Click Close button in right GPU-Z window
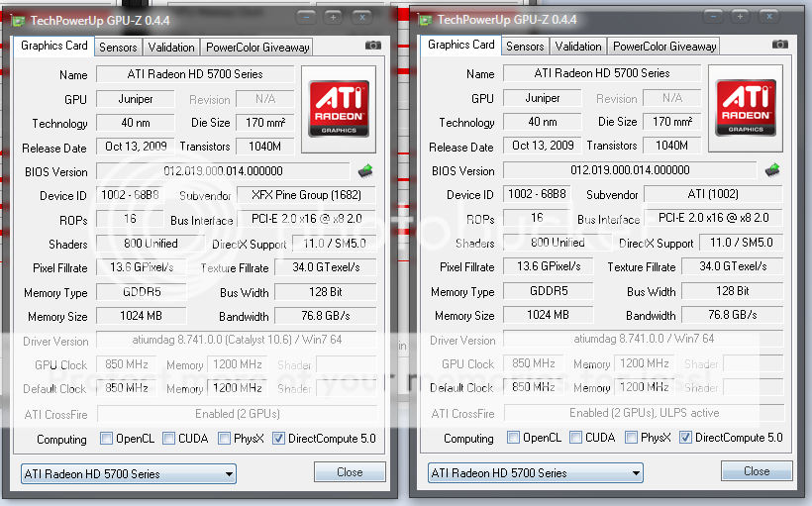Image resolution: width=812 pixels, height=506 pixels. tap(757, 471)
